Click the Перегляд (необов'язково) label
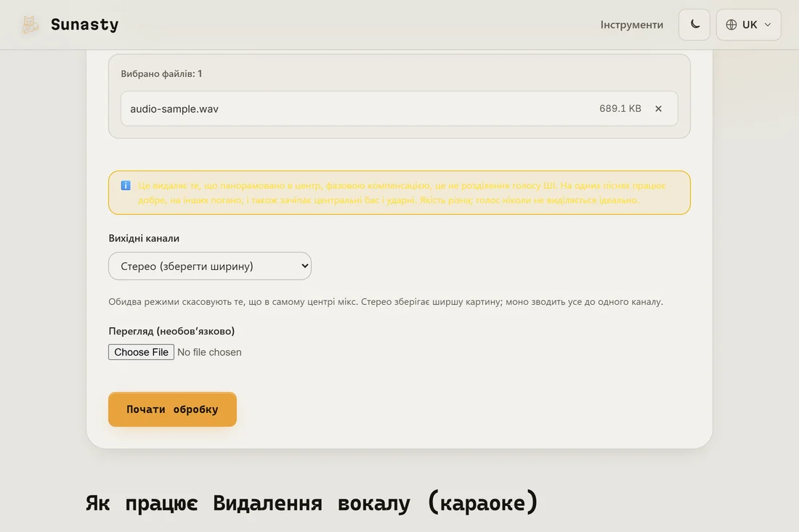Image resolution: width=799 pixels, height=532 pixels. (x=171, y=331)
